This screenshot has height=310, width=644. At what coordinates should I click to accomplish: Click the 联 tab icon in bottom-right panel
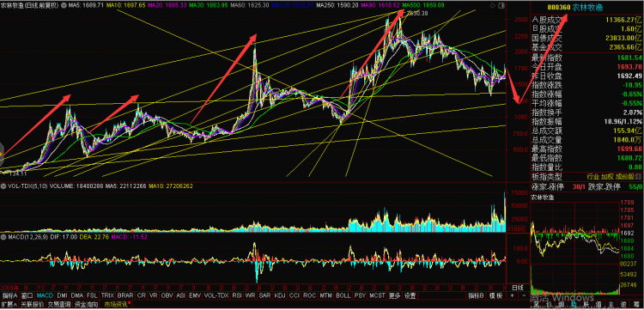[x=586, y=305]
